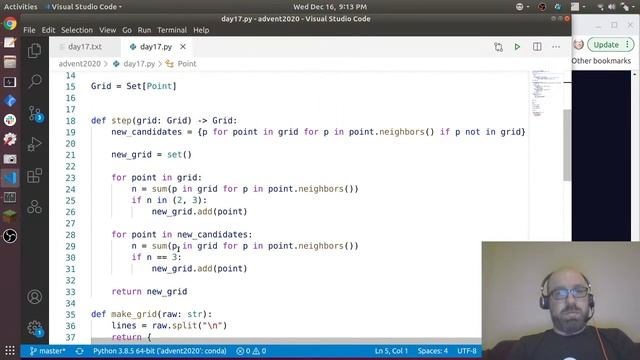
Task: Click the editor vertical scrollbar thumb
Action: point(567,145)
